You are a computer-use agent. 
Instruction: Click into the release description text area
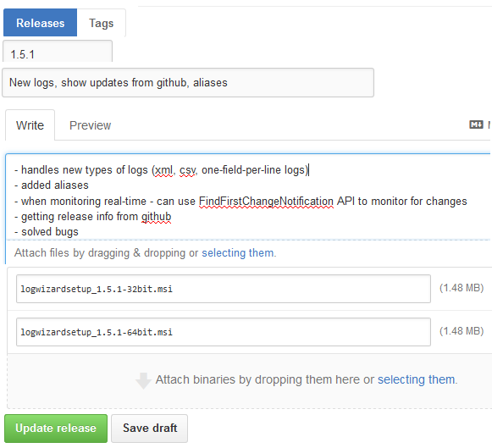(x=248, y=197)
